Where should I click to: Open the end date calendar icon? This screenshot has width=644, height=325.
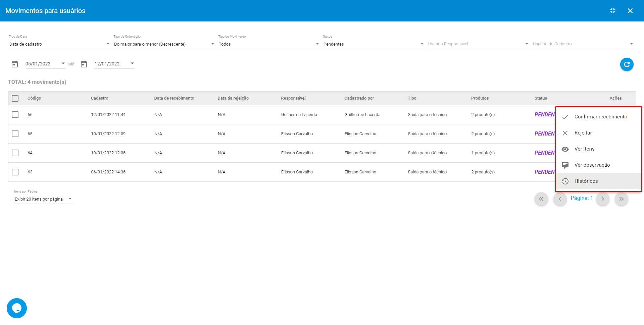point(84,64)
